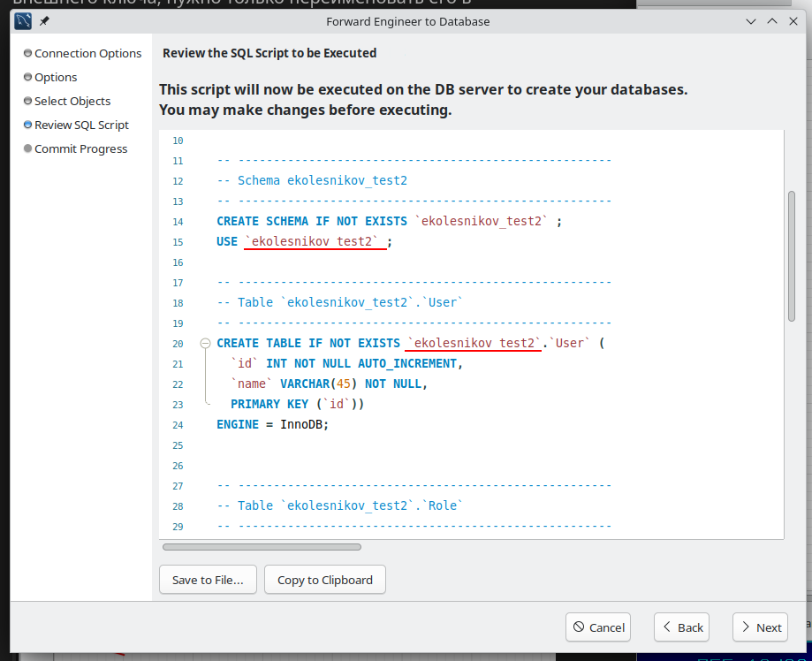
Task: Go back to the previous wizard page
Action: pos(681,627)
